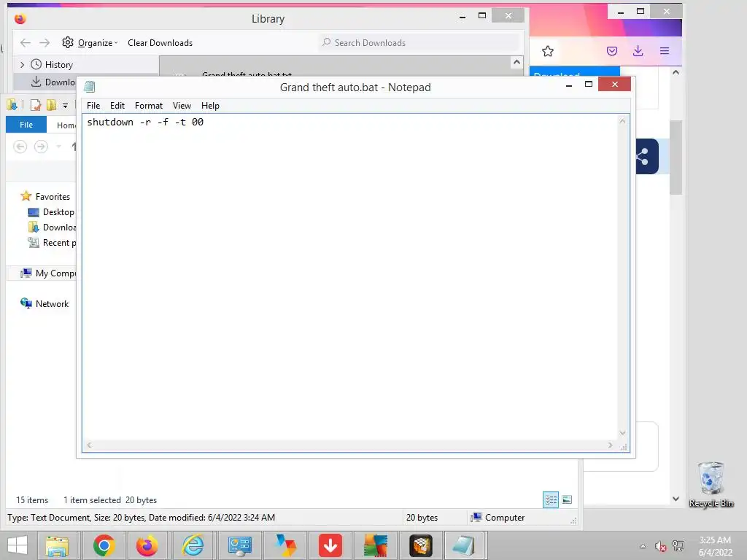Click the Explorer recent locations dropdown arrow

coord(58,146)
